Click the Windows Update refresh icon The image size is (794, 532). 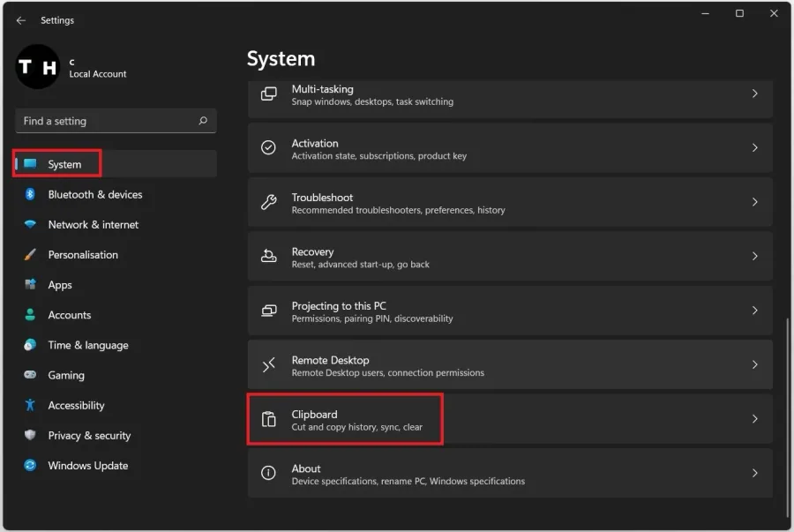pos(30,465)
